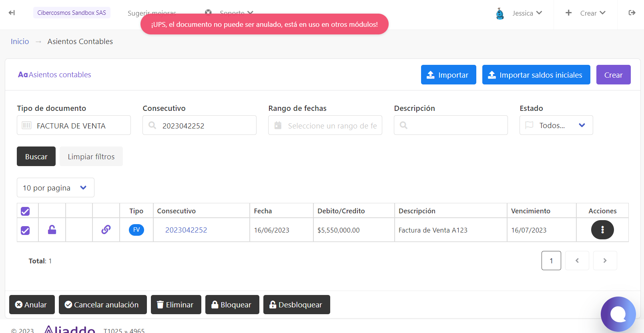Click the Anular button
The width and height of the screenshot is (644, 333).
point(32,305)
